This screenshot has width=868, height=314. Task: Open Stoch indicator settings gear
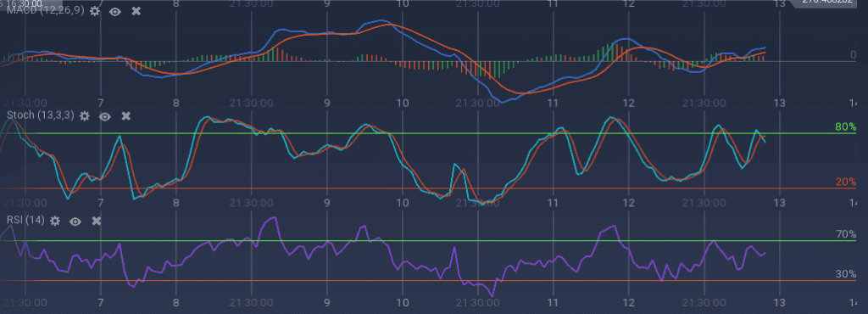[84, 115]
